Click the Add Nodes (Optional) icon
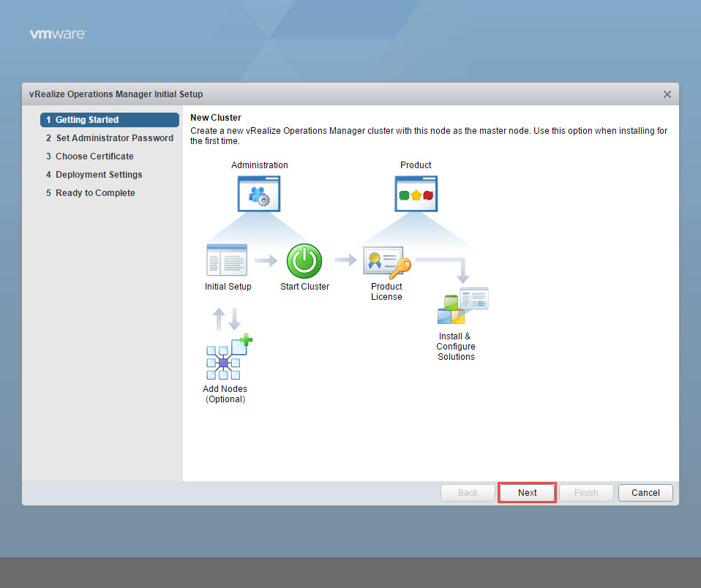 tap(228, 358)
